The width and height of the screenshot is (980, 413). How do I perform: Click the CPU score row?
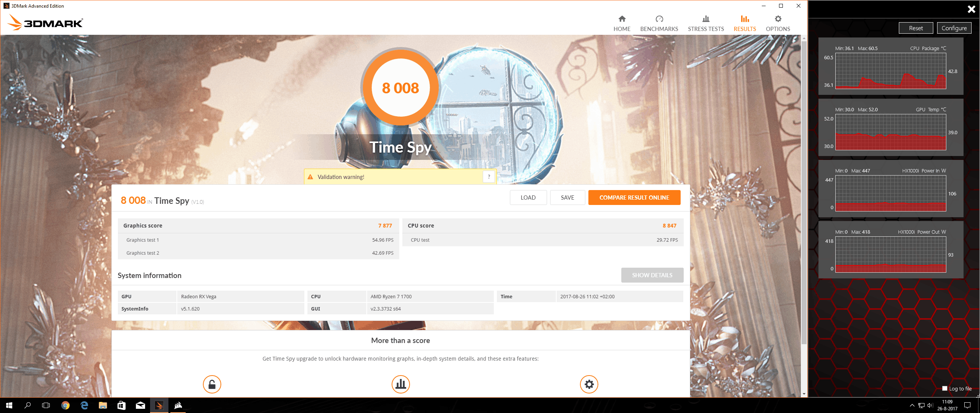(x=543, y=226)
